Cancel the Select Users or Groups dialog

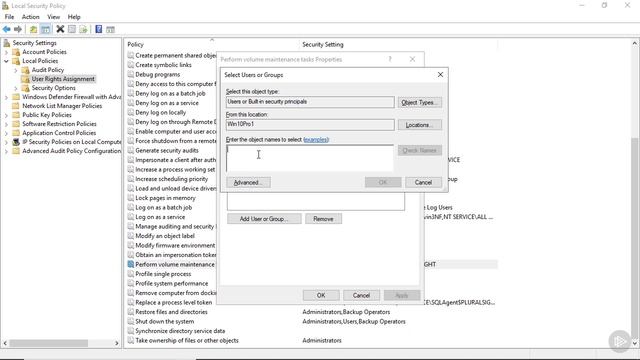point(423,182)
